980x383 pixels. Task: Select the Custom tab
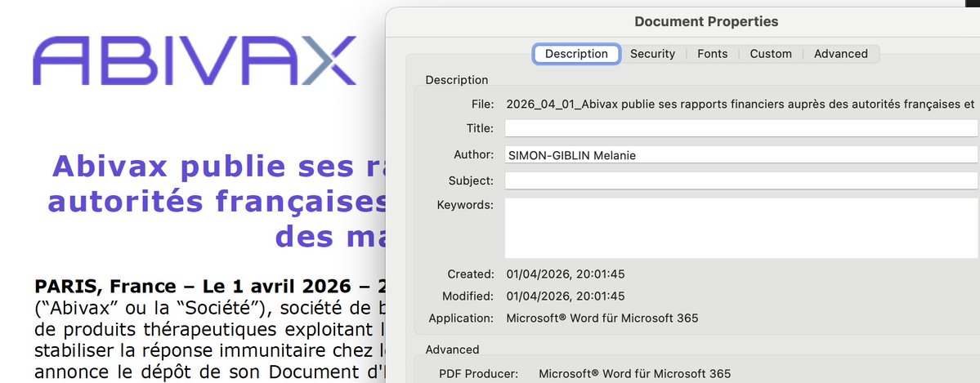click(771, 54)
